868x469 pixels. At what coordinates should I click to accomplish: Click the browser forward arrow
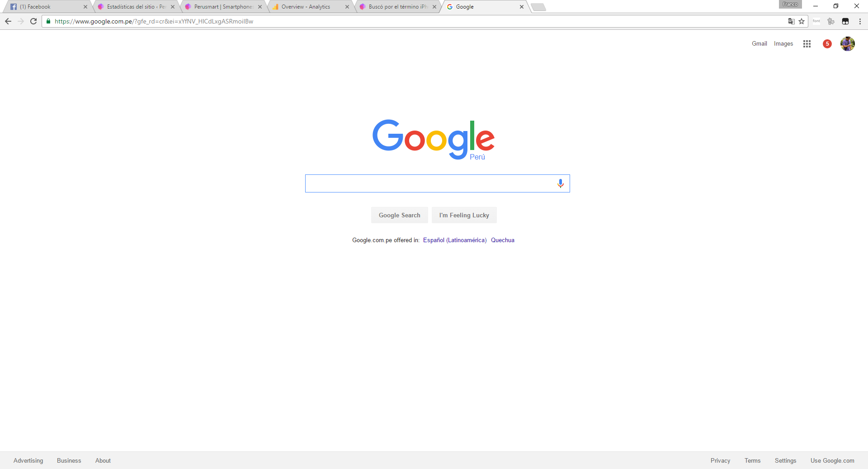coord(21,21)
